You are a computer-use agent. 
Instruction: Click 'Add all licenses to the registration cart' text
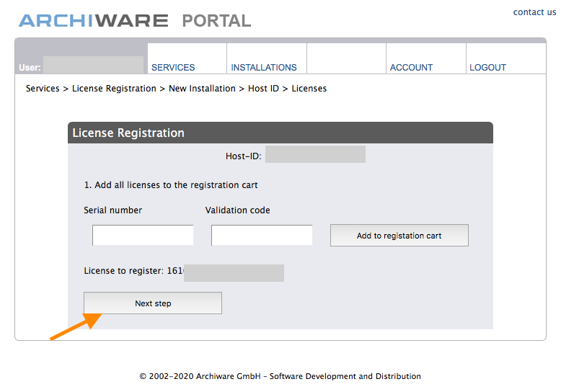tap(171, 185)
